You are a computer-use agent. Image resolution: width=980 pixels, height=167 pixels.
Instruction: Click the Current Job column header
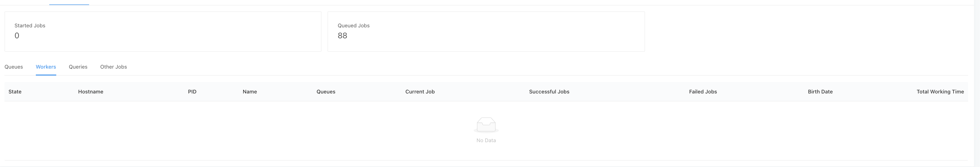point(420,92)
